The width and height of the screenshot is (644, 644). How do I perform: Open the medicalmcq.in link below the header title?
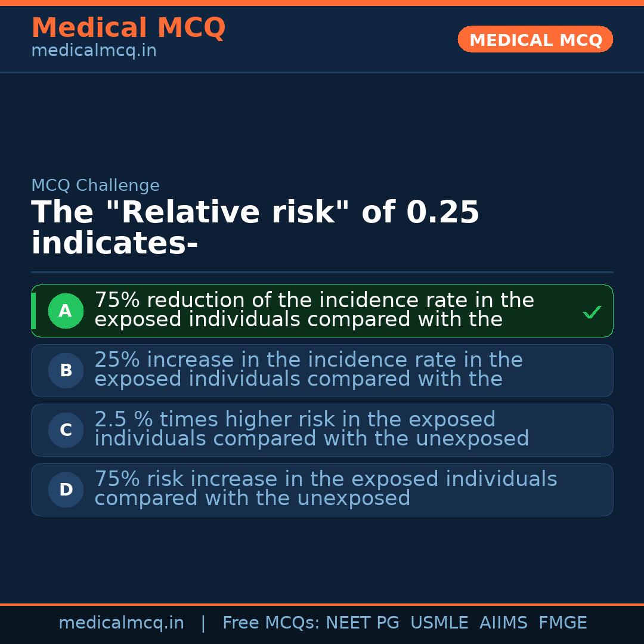(x=94, y=51)
